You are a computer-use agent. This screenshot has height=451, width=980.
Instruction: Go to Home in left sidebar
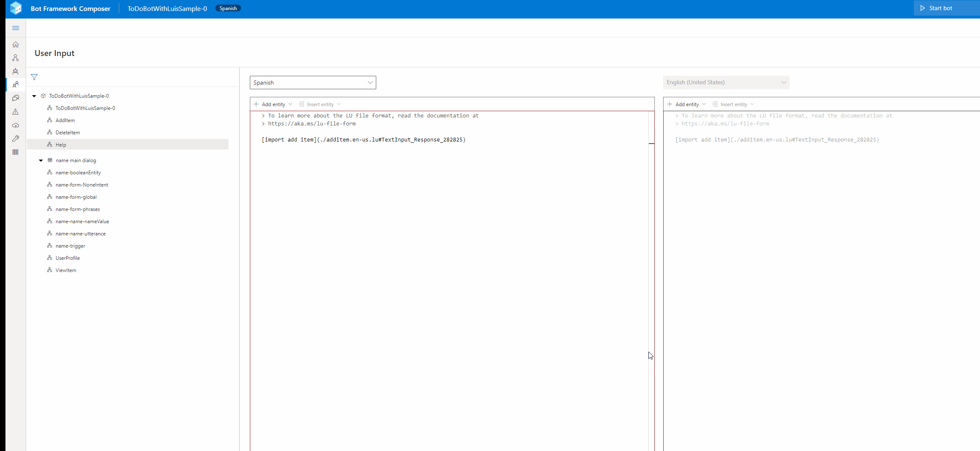[x=16, y=44]
